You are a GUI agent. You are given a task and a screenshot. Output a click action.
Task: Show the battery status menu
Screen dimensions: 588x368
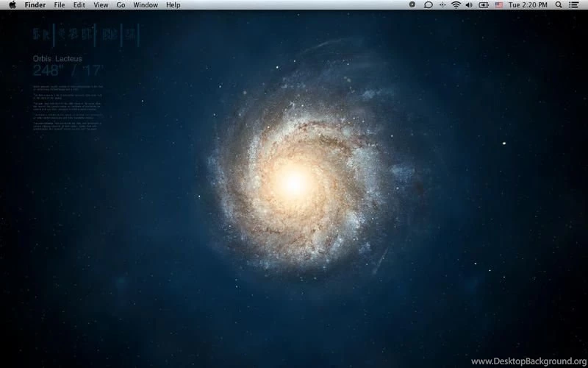pos(484,4)
